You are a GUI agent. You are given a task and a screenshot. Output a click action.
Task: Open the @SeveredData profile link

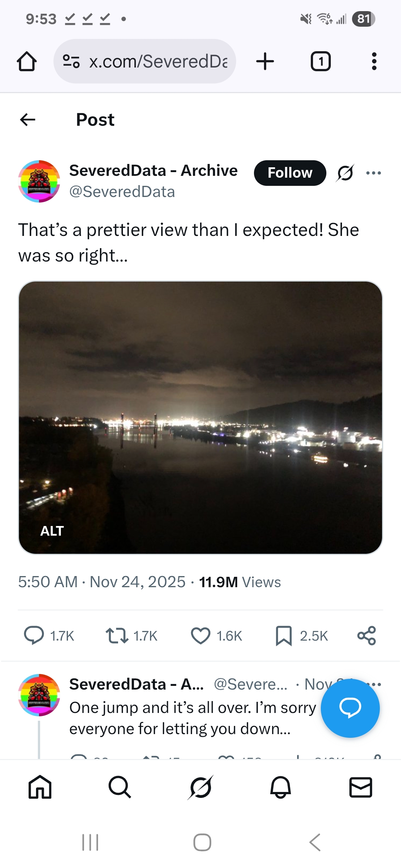(122, 192)
